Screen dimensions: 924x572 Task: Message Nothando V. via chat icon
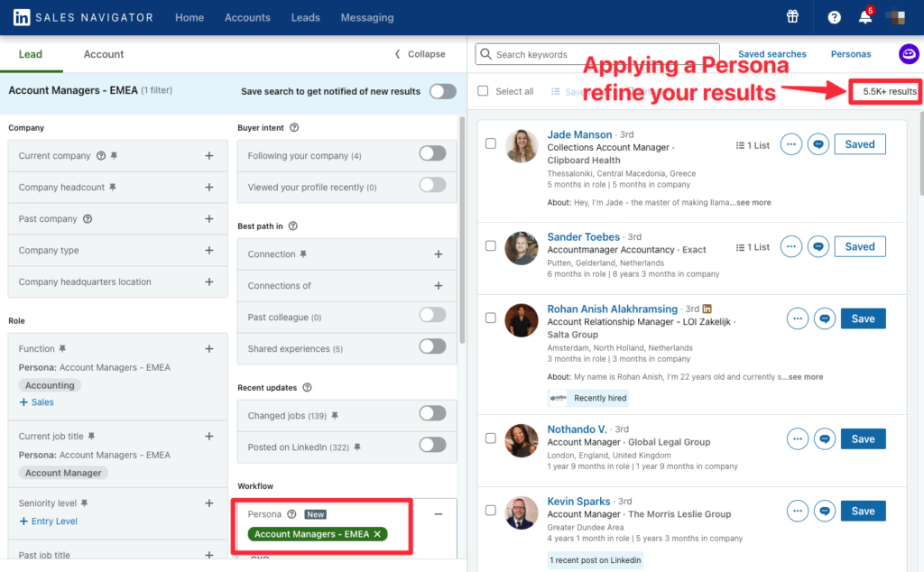pyautogui.click(x=825, y=438)
